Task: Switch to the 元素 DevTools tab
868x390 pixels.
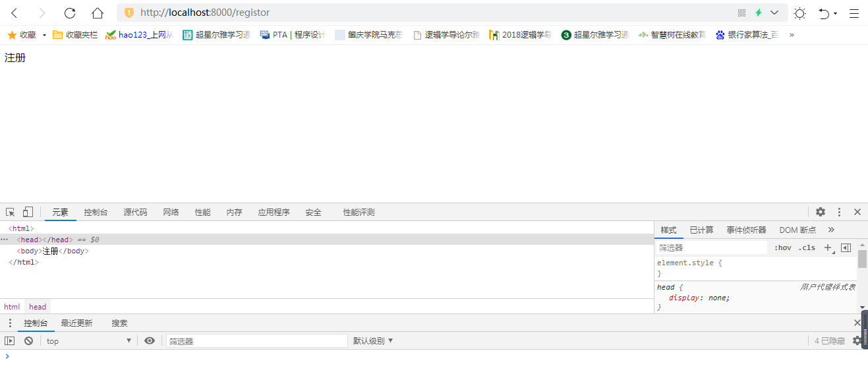Action: coord(60,212)
